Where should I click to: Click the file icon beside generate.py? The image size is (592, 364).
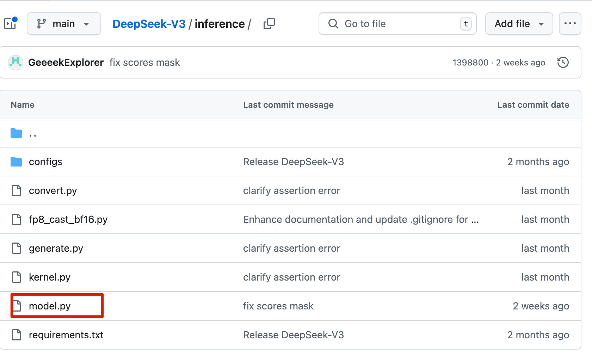(17, 248)
